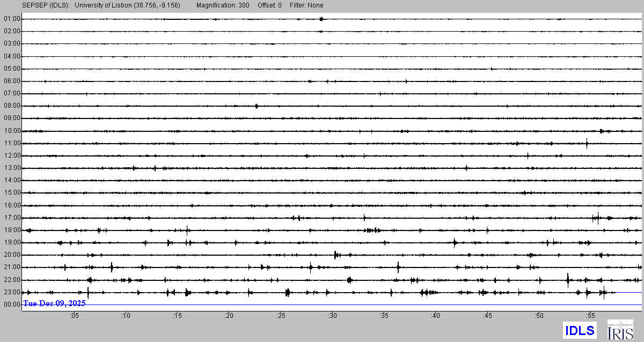Select the 21:00 row label

click(12, 267)
